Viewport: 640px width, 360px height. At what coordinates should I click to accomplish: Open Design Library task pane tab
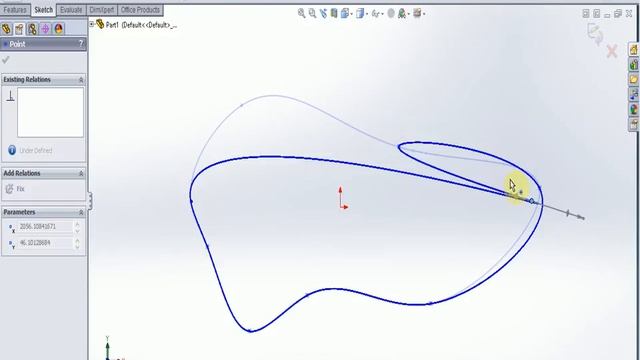[x=634, y=64]
